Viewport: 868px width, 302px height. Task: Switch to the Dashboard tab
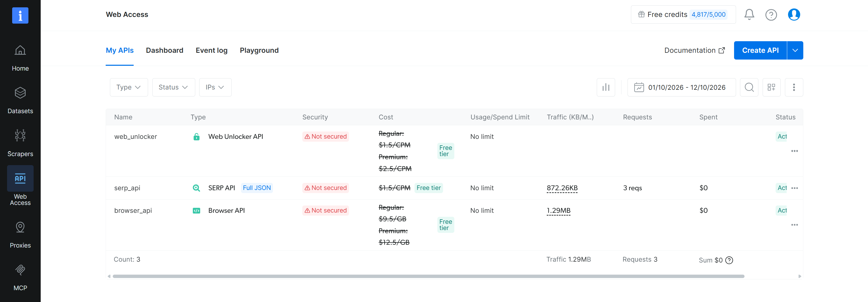point(164,51)
